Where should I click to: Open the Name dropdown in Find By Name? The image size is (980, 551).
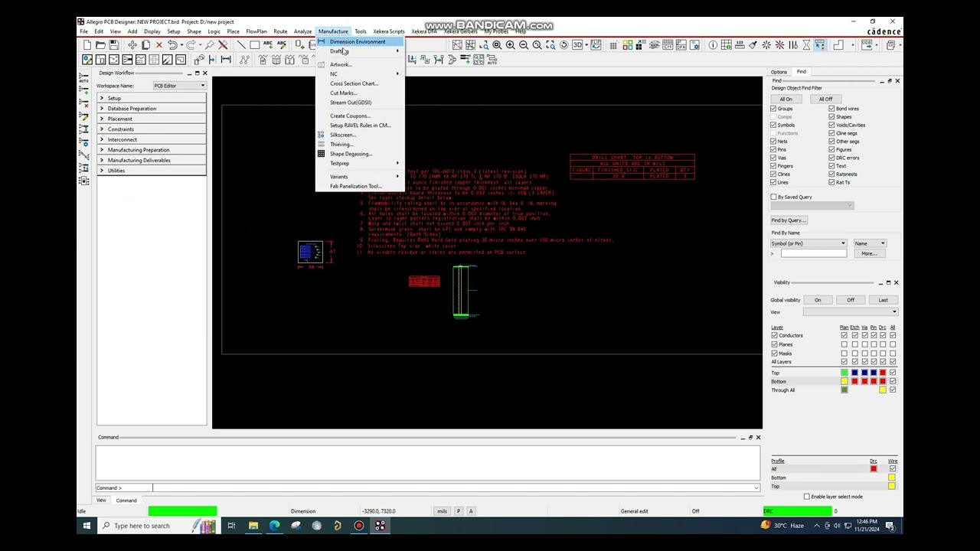click(x=870, y=243)
